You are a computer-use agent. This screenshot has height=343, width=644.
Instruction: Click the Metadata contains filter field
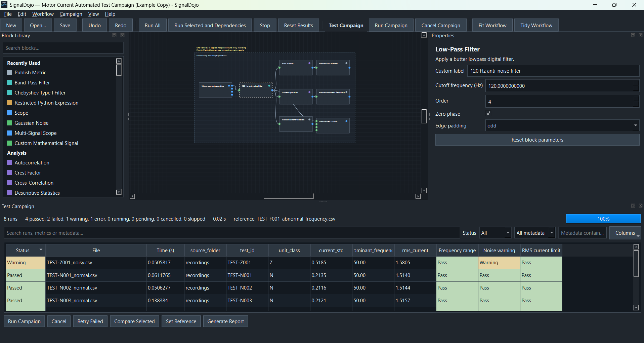tap(582, 233)
